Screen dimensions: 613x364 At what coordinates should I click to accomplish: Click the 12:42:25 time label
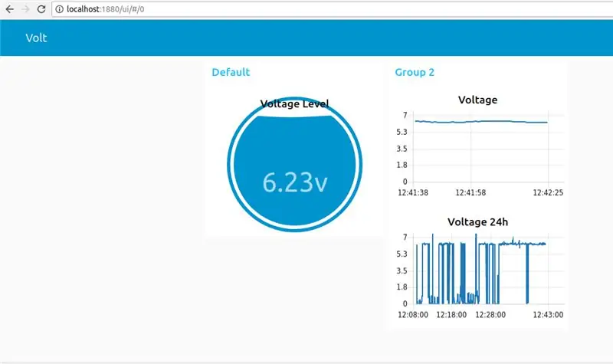(x=548, y=193)
